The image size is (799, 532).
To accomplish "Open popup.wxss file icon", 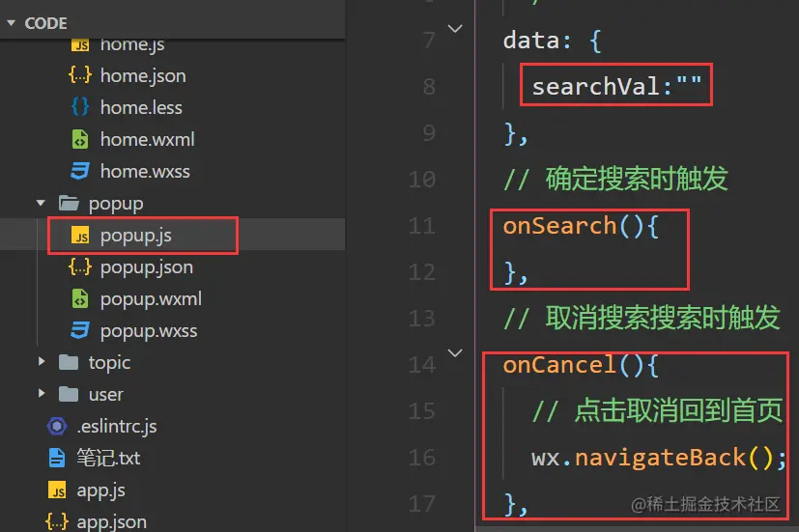I will click(80, 330).
